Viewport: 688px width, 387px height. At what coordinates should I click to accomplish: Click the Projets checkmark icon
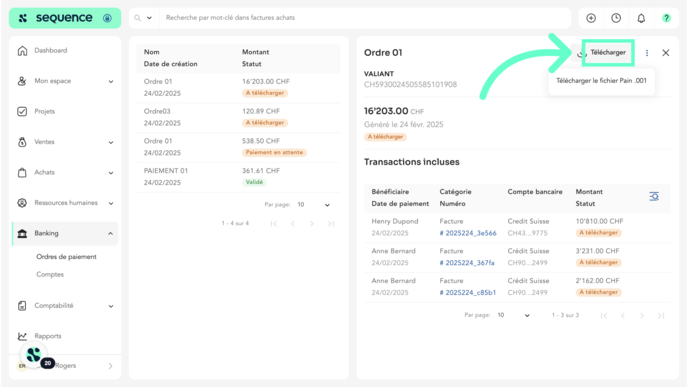click(22, 111)
